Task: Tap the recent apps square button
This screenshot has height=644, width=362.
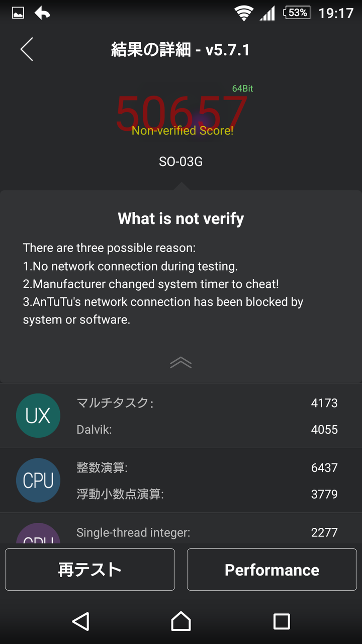Action: pyautogui.click(x=282, y=621)
